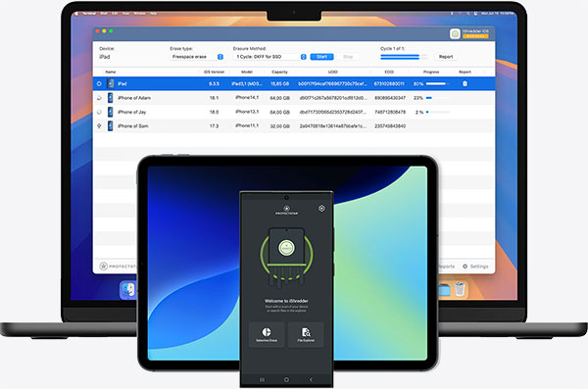Open the Edit menu in the menu bar
This screenshot has width=588, height=389.
115,14
